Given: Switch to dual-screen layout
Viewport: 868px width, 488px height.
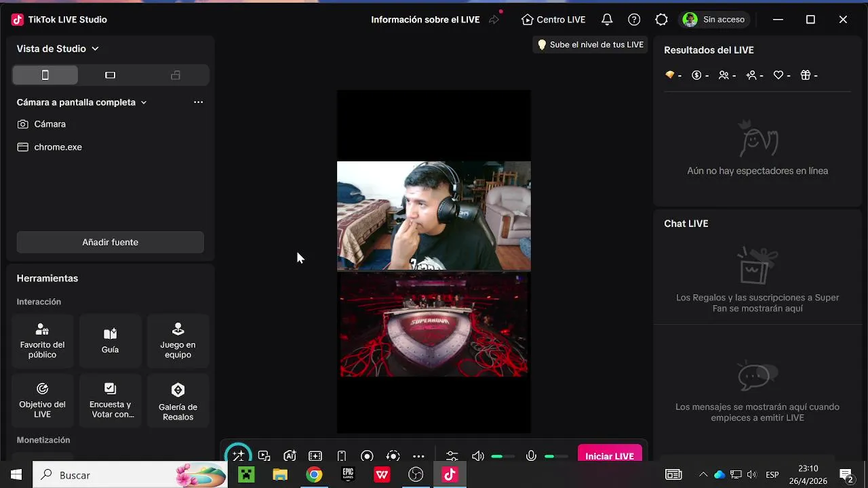Looking at the screenshot, I should click(x=176, y=75).
